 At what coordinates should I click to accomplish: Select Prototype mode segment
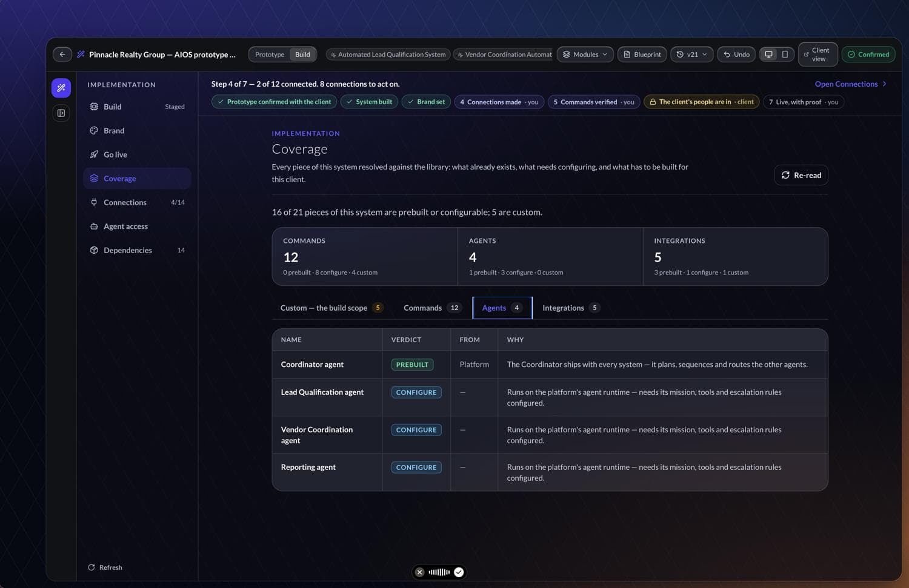270,55
